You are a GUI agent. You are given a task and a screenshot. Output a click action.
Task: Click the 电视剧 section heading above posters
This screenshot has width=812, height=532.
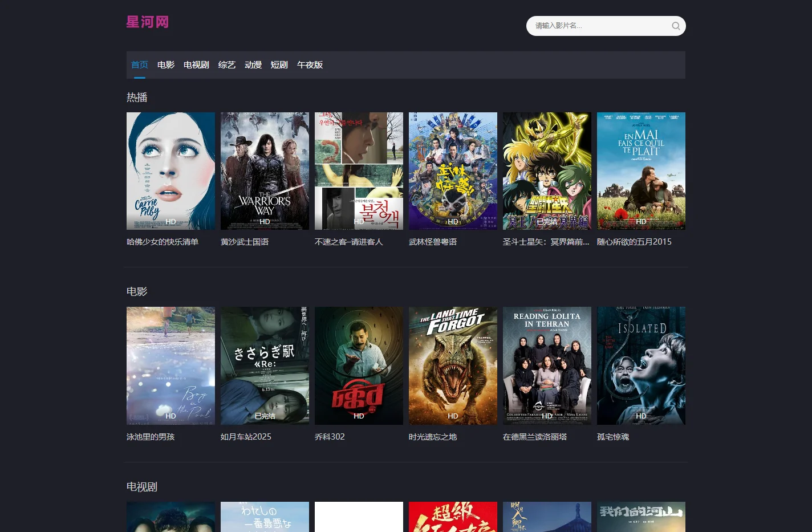click(x=142, y=487)
